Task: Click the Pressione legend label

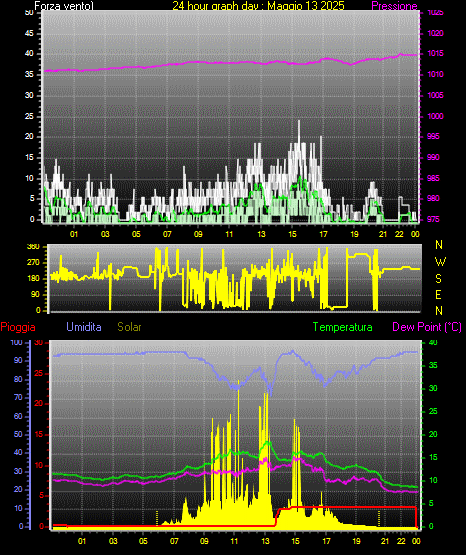Action: pos(394,6)
